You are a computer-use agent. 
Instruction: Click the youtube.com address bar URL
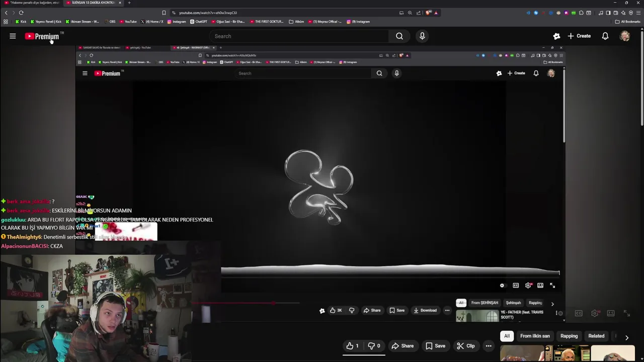(208, 13)
